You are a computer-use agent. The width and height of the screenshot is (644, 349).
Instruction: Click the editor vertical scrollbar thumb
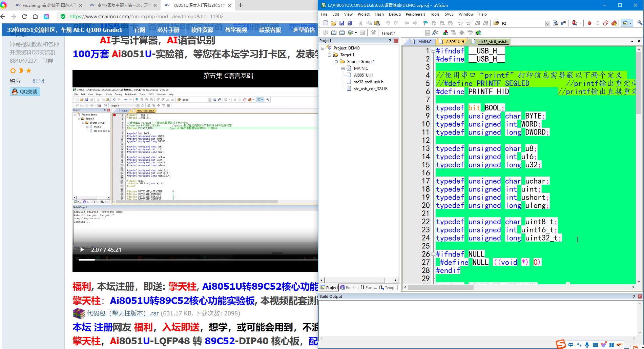[639, 83]
